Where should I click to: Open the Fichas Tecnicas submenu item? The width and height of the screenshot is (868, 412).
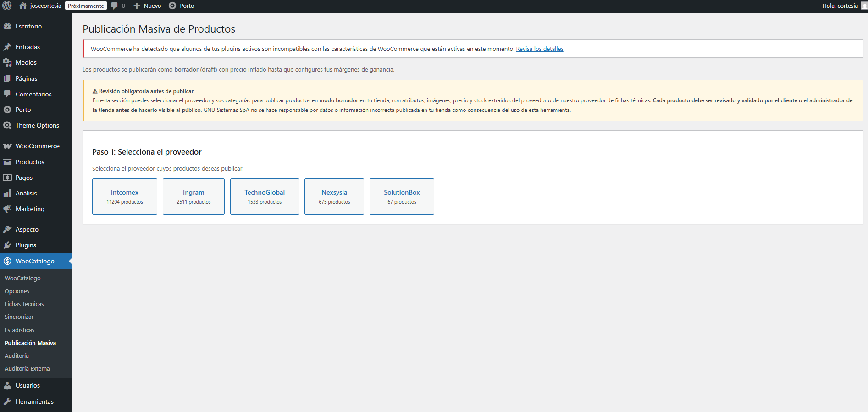click(24, 304)
